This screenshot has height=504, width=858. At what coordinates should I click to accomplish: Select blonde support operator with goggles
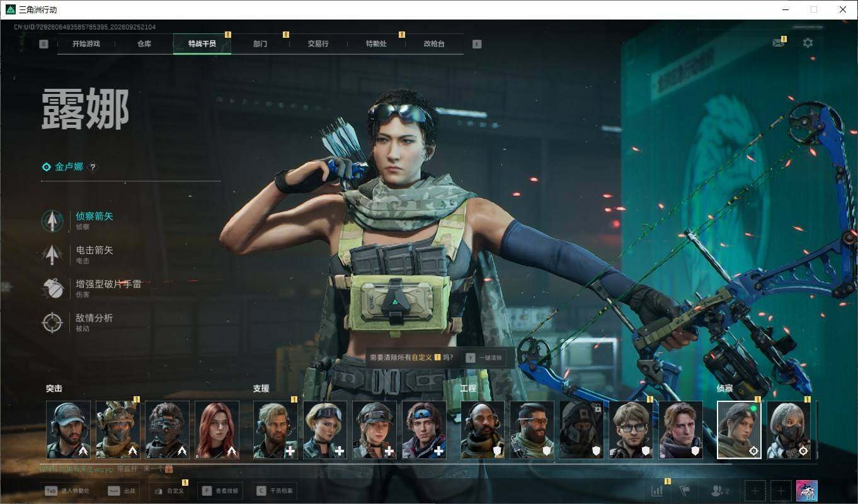[325, 430]
